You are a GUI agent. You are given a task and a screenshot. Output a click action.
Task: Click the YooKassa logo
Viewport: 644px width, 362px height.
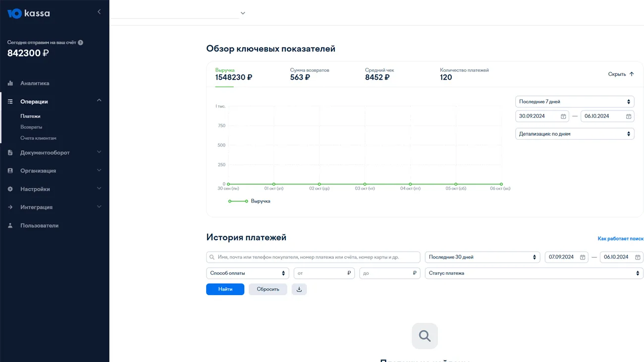(28, 13)
